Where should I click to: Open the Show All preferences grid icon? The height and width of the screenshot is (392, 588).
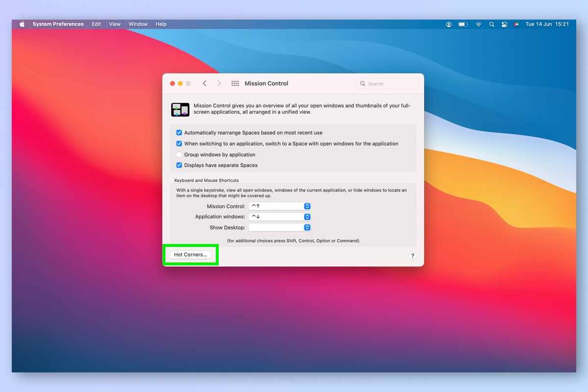pyautogui.click(x=235, y=83)
